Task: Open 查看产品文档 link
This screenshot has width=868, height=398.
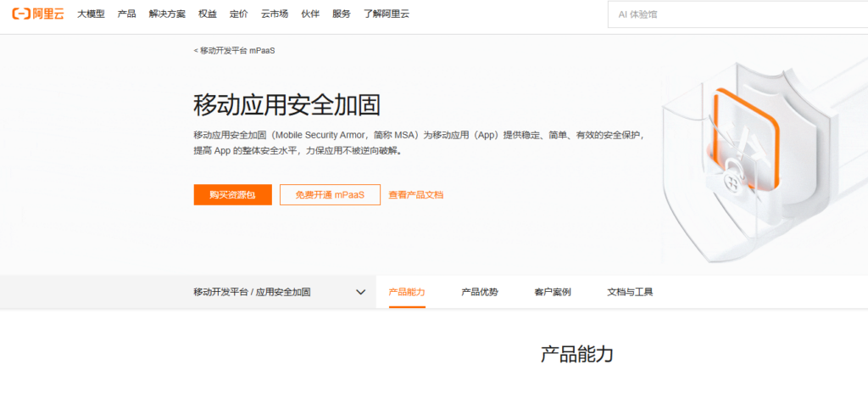Action: (x=415, y=194)
